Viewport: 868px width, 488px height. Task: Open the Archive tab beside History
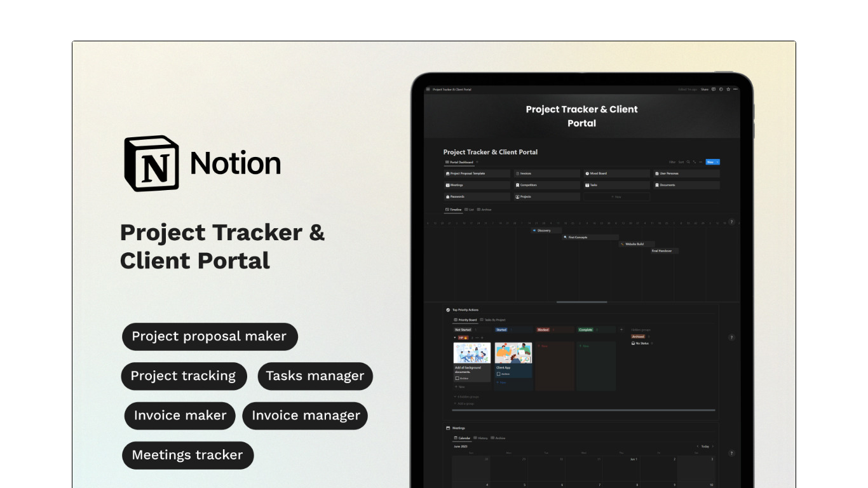498,438
